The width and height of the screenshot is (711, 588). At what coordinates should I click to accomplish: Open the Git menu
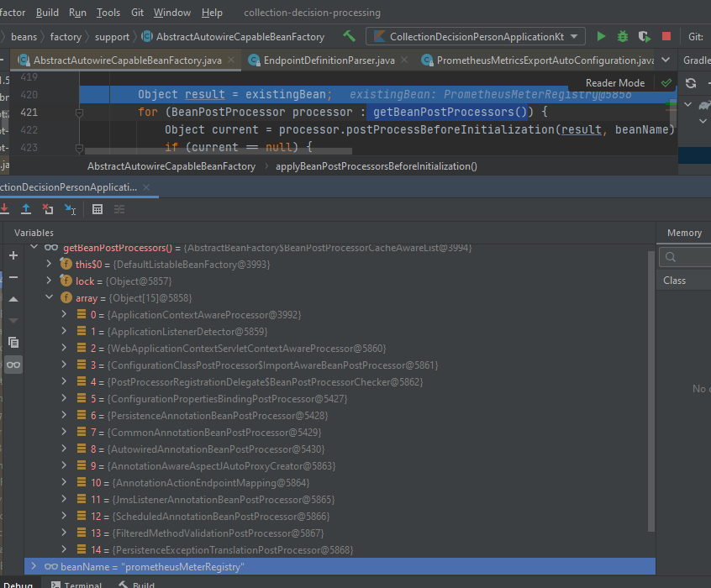click(x=137, y=13)
